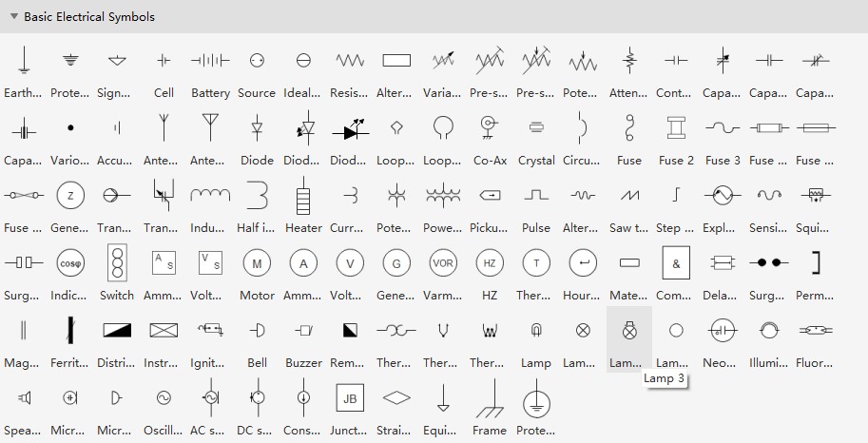Viewport: 868px width, 443px height.
Task: Pick the Saw tooth symbol
Action: pyautogui.click(x=629, y=195)
